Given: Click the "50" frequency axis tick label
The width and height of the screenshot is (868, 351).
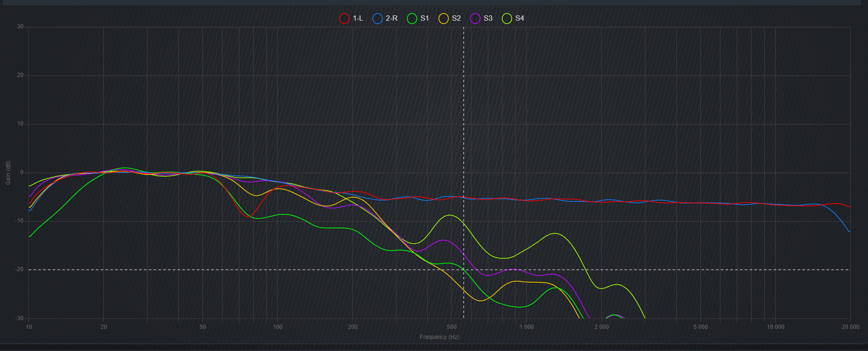Looking at the screenshot, I should click(x=203, y=327).
